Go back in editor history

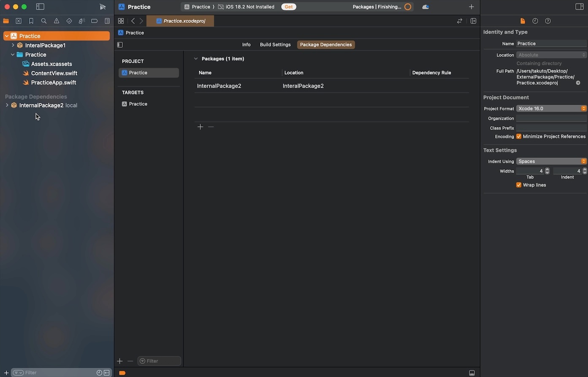coord(133,21)
